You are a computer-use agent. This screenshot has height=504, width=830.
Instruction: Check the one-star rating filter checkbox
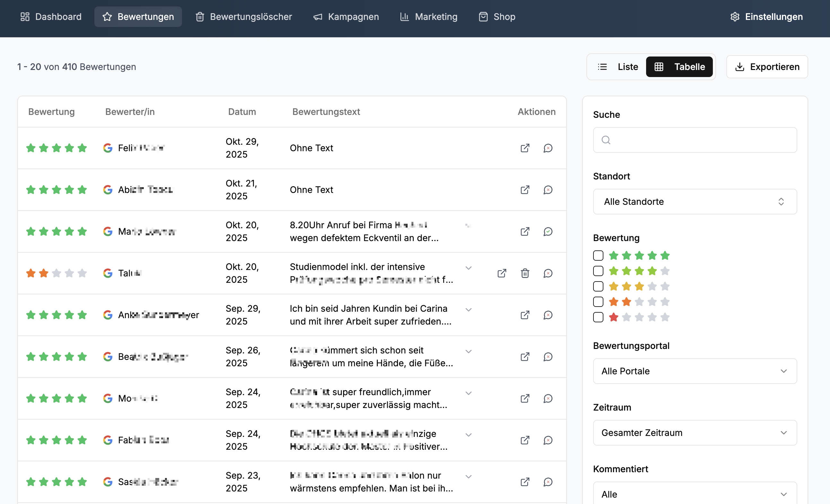[x=598, y=317]
